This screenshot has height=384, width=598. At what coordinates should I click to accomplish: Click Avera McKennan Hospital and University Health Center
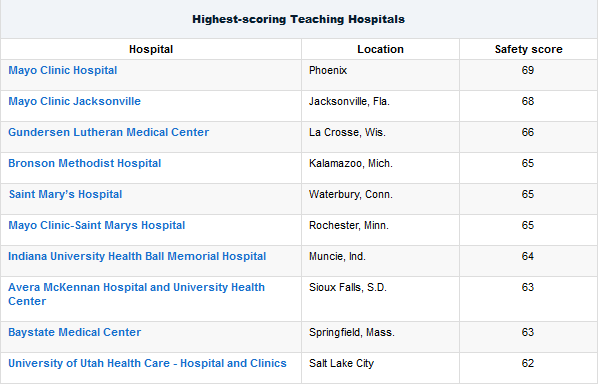point(136,294)
